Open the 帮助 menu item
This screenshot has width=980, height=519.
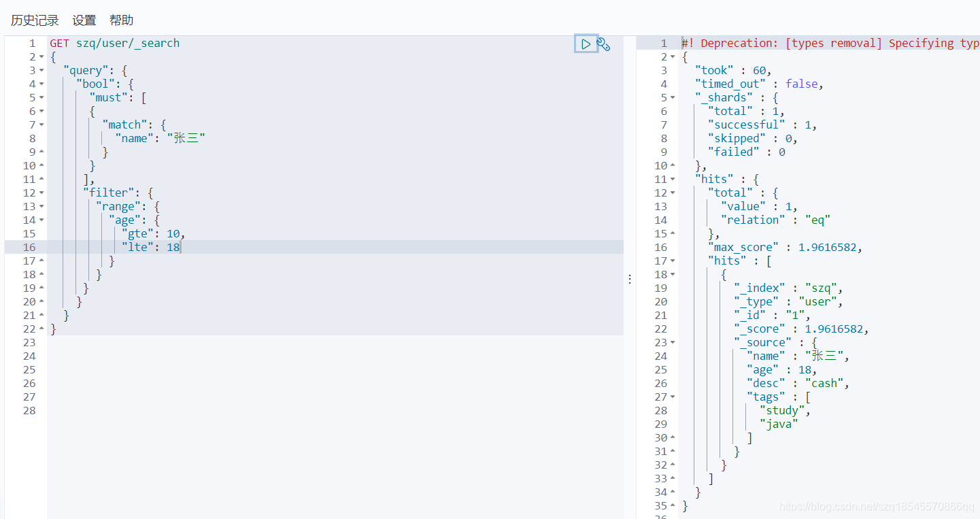[121, 20]
